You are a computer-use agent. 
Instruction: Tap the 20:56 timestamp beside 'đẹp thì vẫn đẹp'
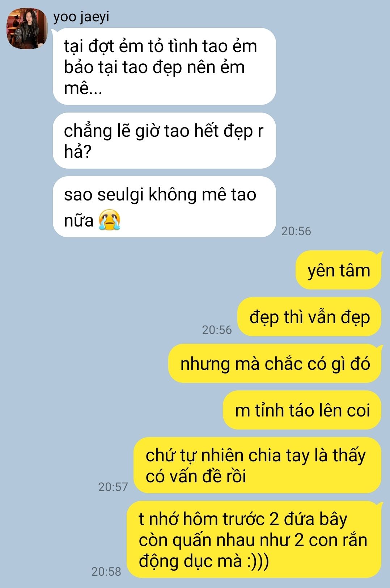[x=217, y=330]
